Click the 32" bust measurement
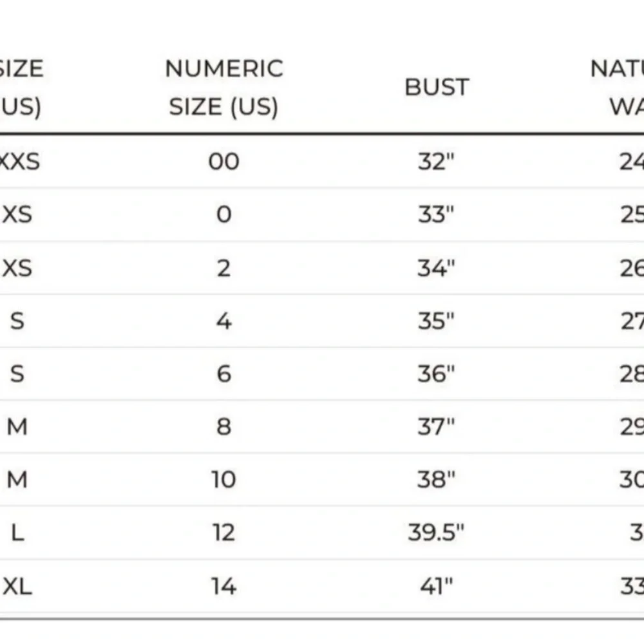Screen dimensions: 644x644 [x=436, y=161]
